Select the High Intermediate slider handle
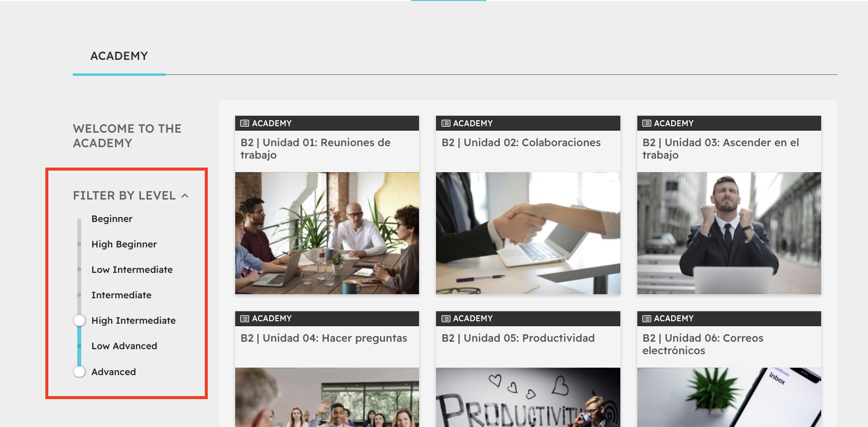The height and width of the screenshot is (427, 868). click(x=79, y=320)
